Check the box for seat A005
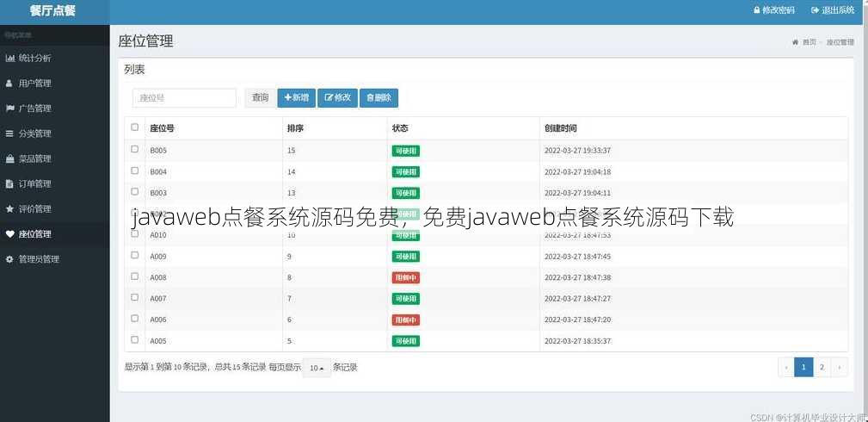 [134, 339]
